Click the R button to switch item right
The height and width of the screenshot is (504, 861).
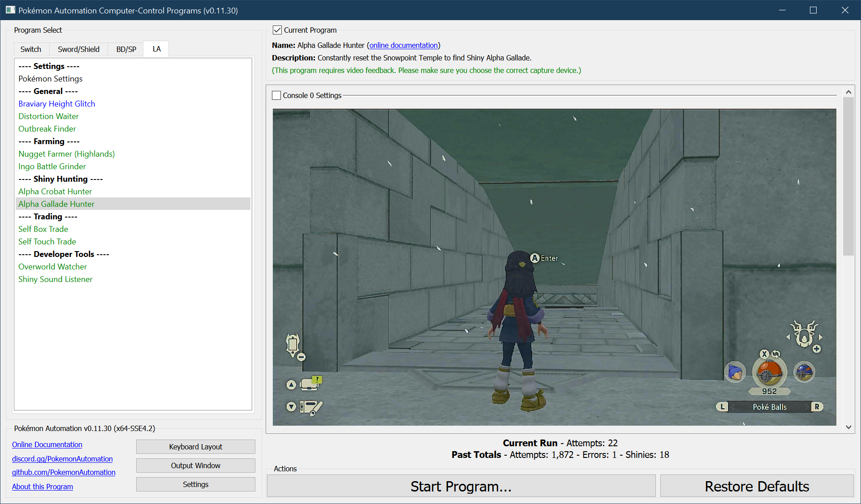(x=817, y=407)
